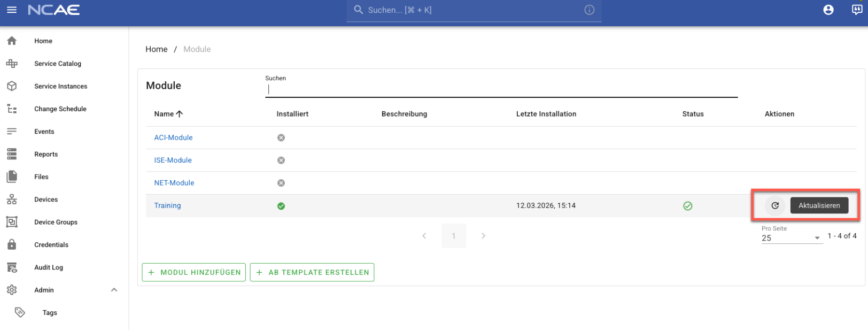Click MODUL HINZUFÜGEN button
Screen dimensions: 868x330
coord(194,272)
